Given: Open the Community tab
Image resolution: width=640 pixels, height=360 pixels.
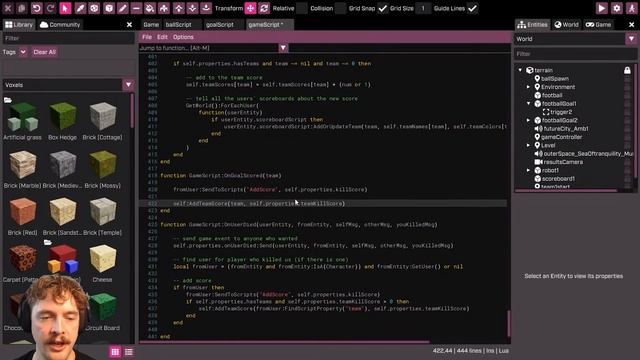Looking at the screenshot, I should click(60, 24).
